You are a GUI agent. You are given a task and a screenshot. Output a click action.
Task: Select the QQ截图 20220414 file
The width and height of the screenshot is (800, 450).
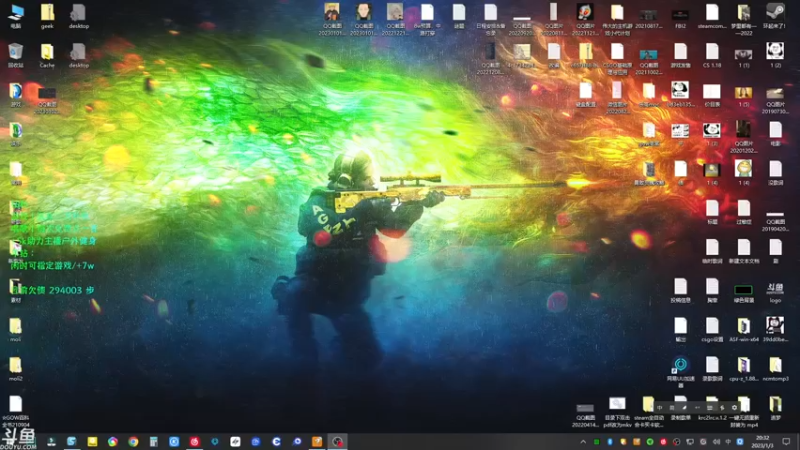pyautogui.click(x=585, y=415)
